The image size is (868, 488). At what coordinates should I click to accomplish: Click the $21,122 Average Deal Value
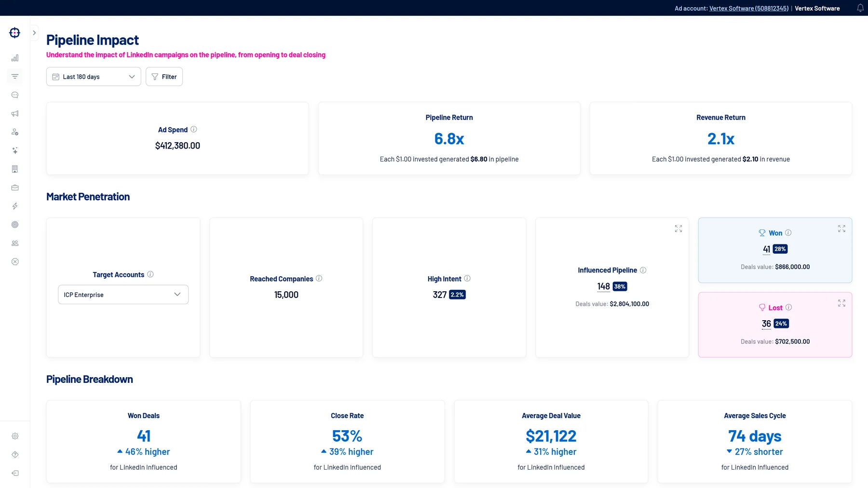551,436
